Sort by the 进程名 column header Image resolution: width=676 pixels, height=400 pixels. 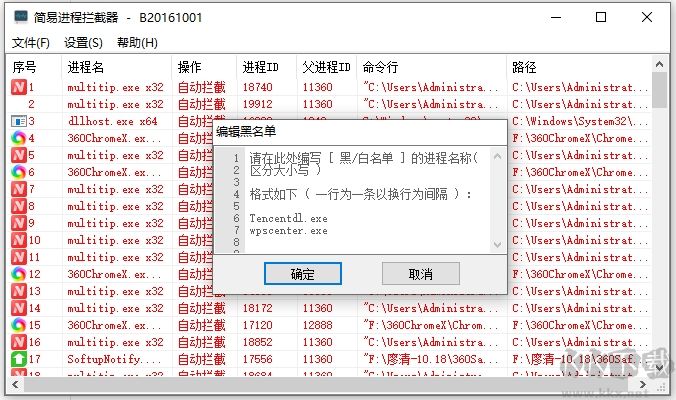pos(116,67)
